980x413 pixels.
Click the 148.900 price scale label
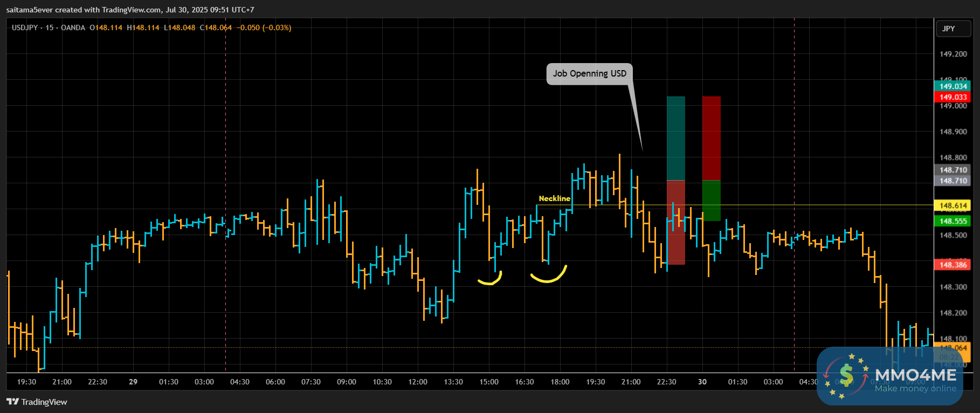(x=953, y=132)
